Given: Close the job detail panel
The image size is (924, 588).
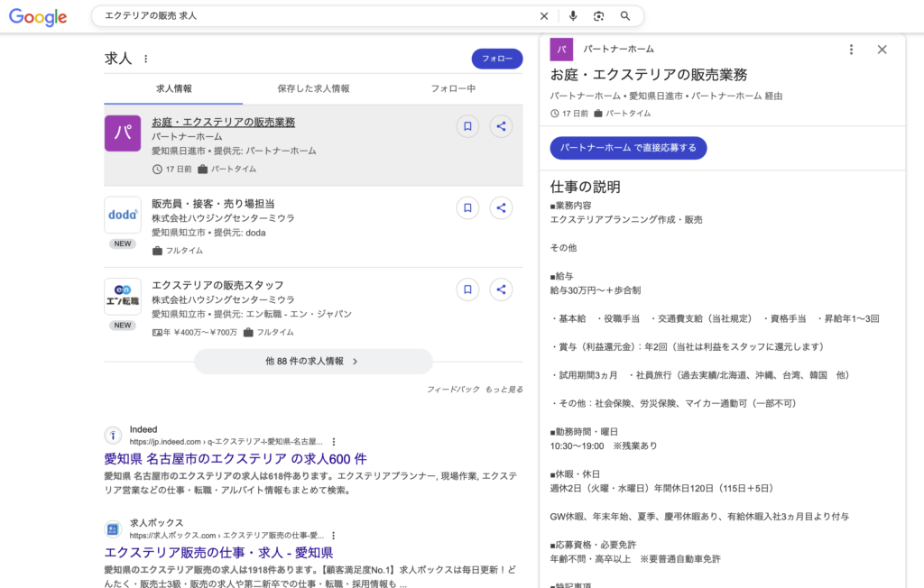Looking at the screenshot, I should point(882,50).
